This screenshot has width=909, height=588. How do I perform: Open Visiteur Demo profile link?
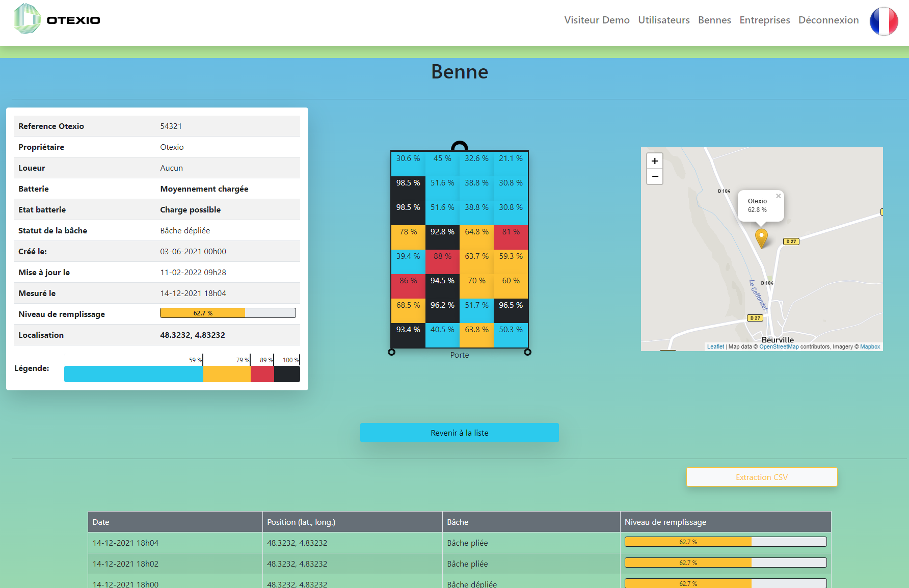click(x=597, y=20)
